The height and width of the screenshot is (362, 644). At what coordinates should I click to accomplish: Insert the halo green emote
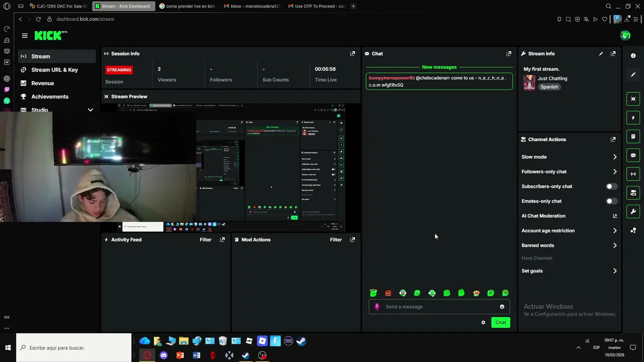[373, 293]
